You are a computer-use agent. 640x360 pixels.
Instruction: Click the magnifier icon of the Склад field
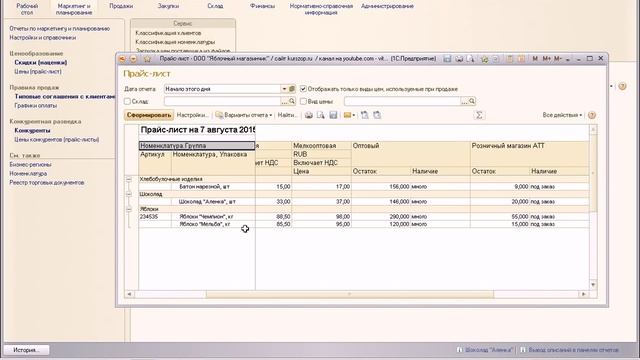click(292, 101)
